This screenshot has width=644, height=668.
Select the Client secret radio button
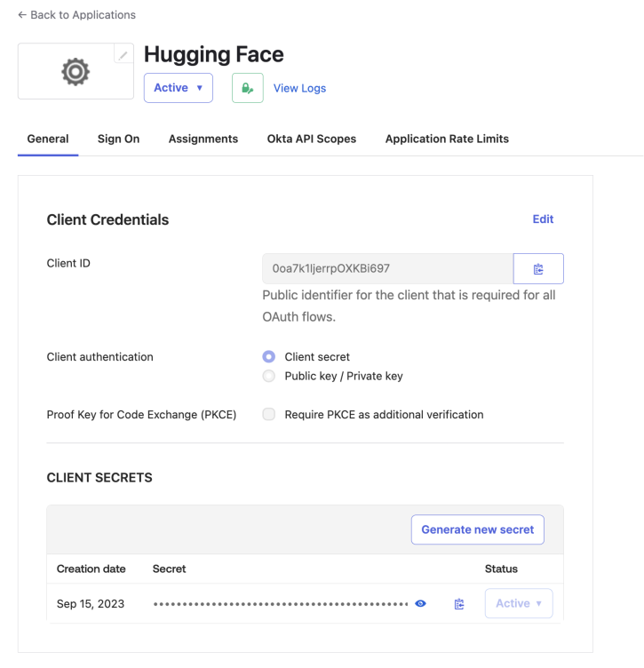pos(269,357)
